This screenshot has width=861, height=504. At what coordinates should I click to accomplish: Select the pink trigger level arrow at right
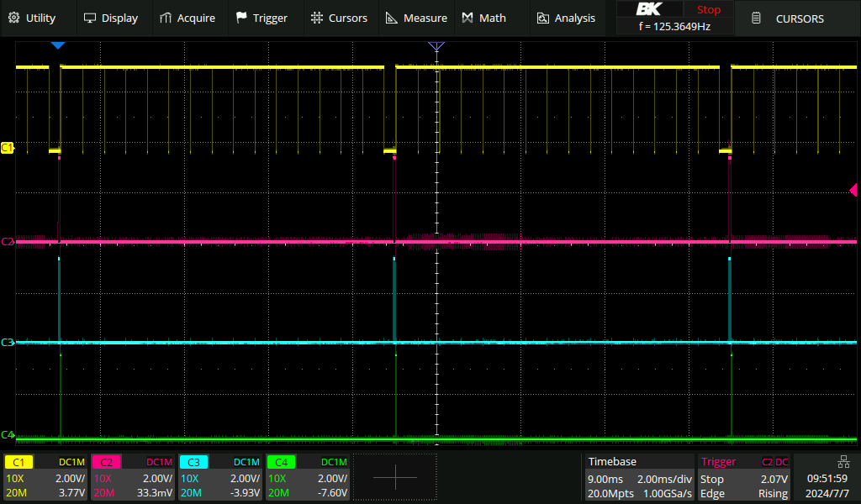point(853,190)
